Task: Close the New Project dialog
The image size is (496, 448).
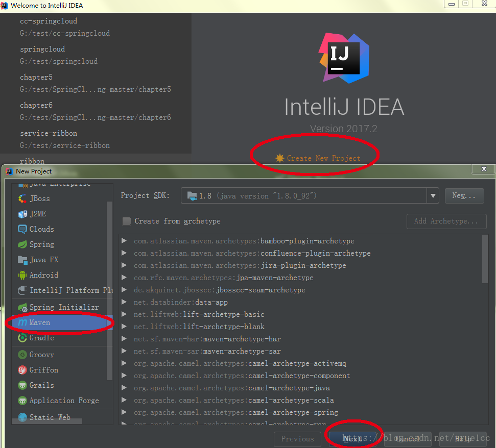Action: click(483, 169)
